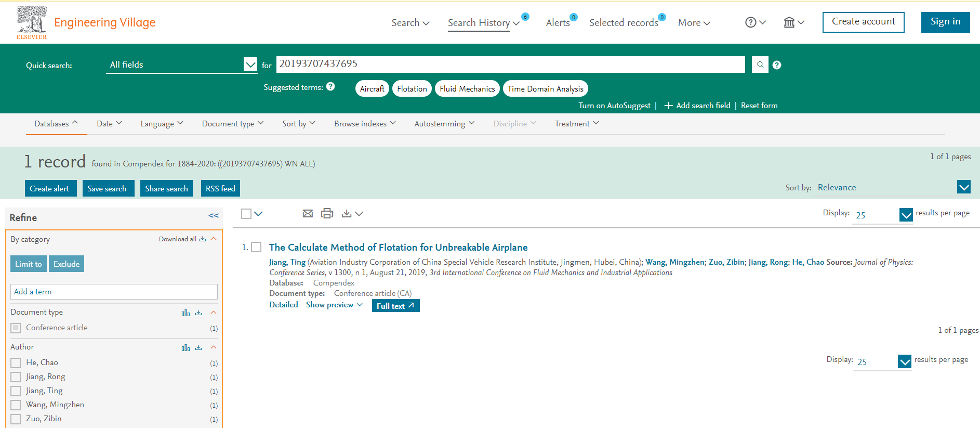Open the Full text link
Viewport: 980px width, 428px height.
tap(395, 306)
